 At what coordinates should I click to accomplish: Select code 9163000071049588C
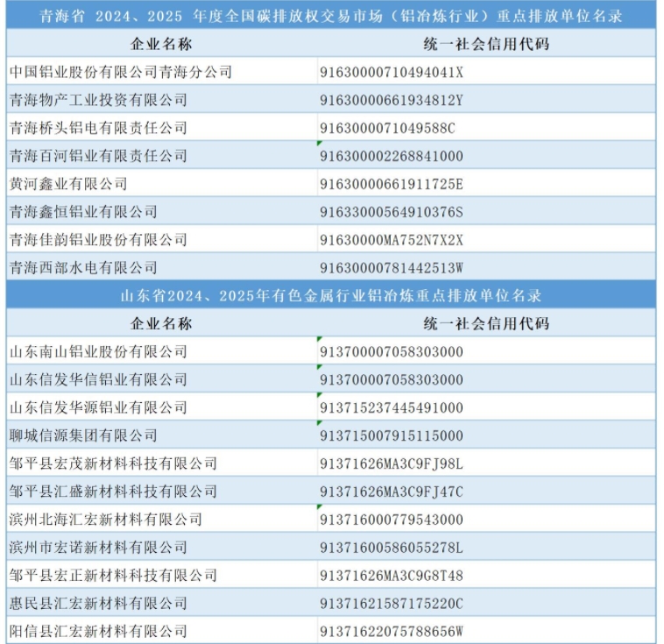tap(486, 128)
